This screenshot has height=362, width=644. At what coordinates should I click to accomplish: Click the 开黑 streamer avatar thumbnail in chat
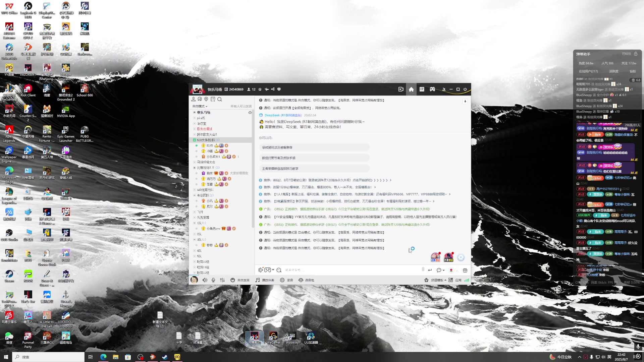448,257
